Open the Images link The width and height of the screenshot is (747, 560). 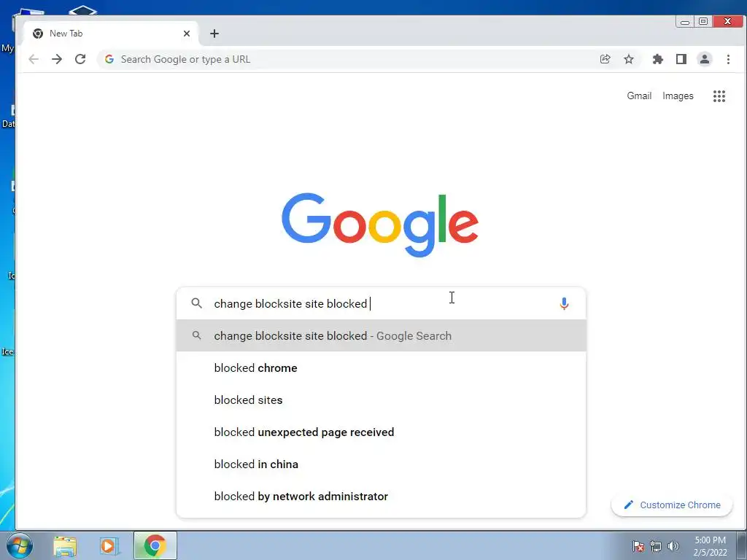click(x=678, y=96)
